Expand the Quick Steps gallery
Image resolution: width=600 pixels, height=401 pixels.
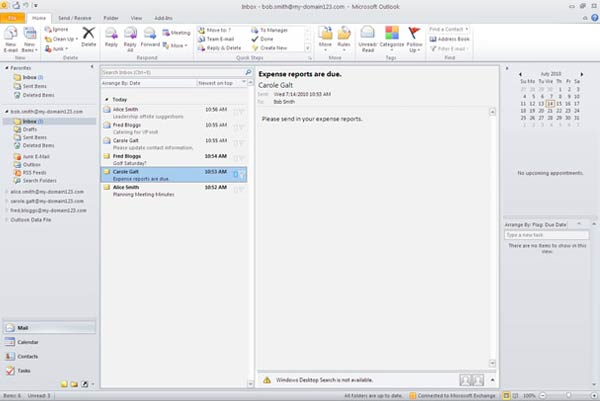pos(308,48)
